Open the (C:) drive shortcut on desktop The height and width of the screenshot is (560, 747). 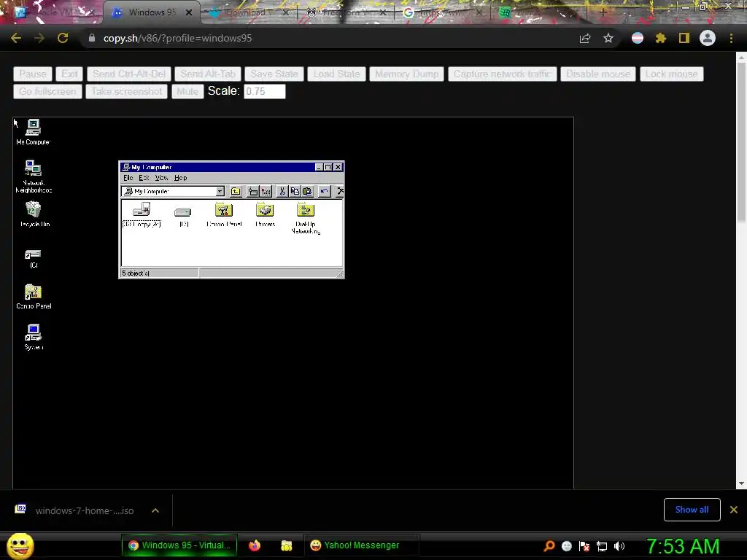tap(34, 259)
